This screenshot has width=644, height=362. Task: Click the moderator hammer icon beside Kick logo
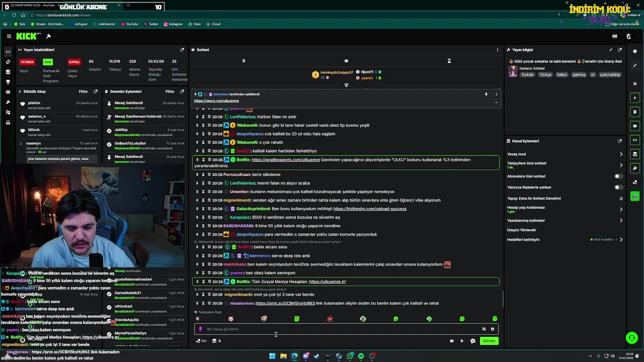pyautogui.click(x=48, y=36)
